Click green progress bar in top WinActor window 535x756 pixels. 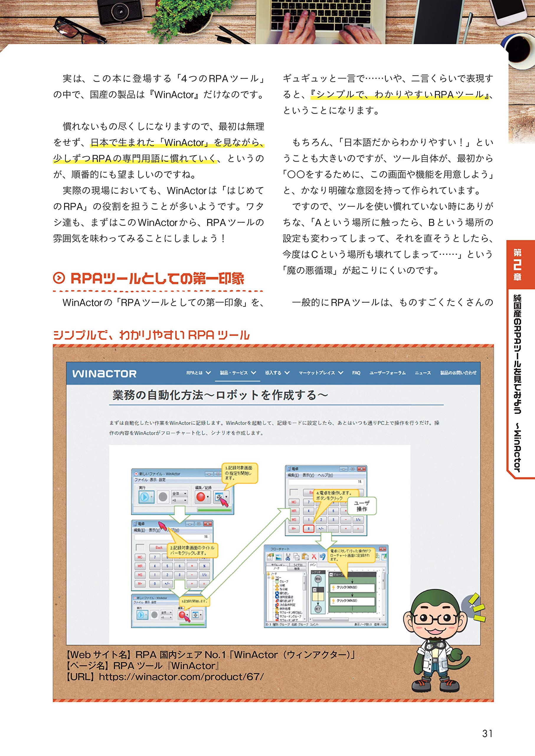point(215,510)
